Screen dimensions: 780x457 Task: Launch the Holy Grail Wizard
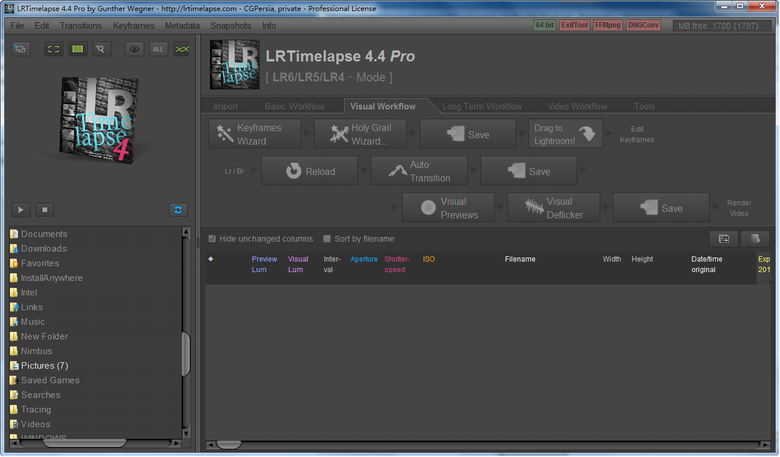[363, 134]
